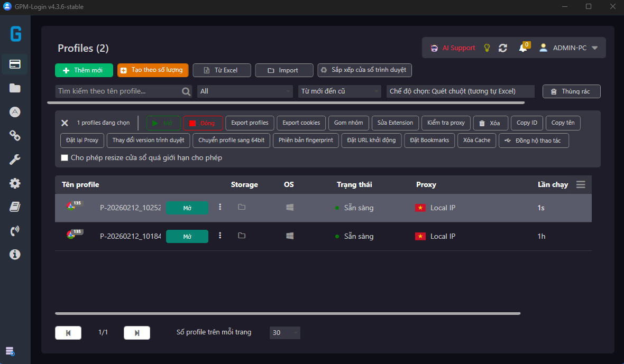Click the horizontal scrollbar below the profile table
624x364 pixels.
pos(288,313)
